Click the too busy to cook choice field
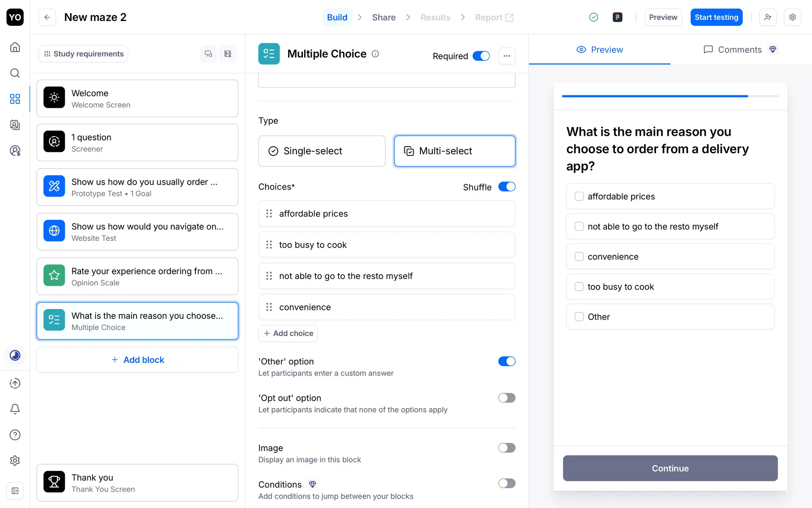 (x=387, y=245)
